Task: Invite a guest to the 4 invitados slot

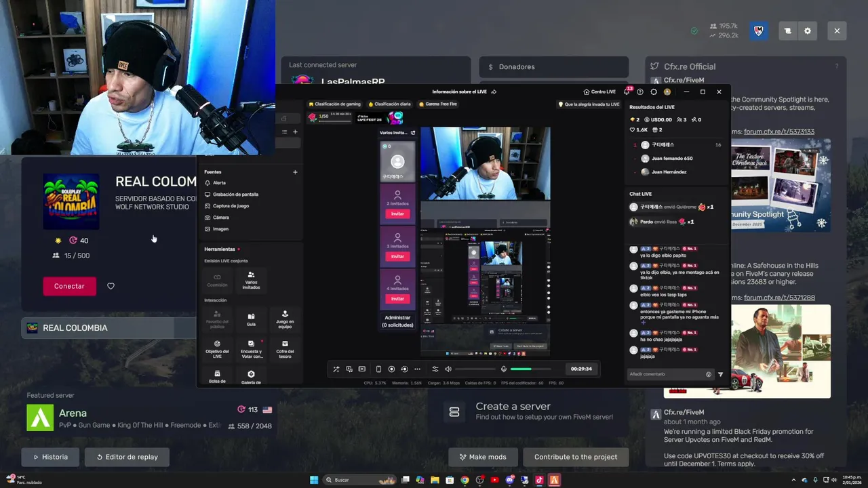Action: (397, 299)
